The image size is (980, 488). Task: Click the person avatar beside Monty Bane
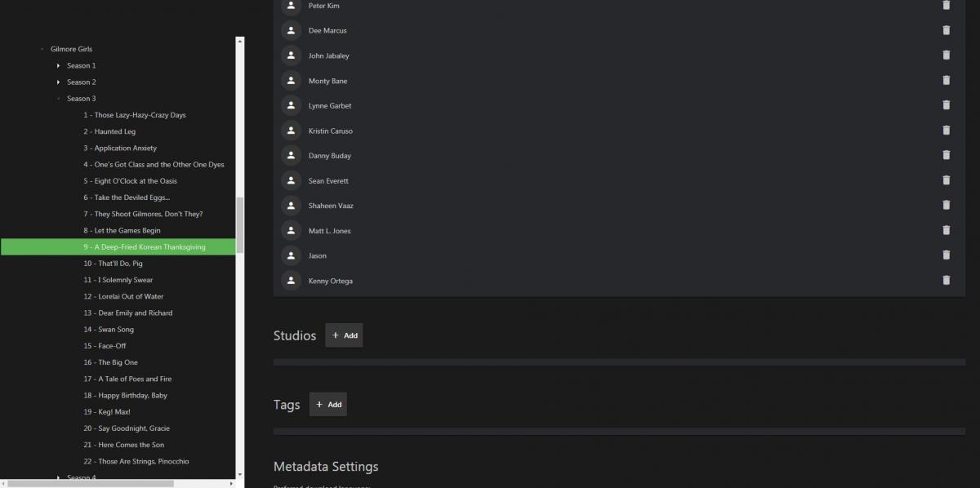tap(292, 81)
